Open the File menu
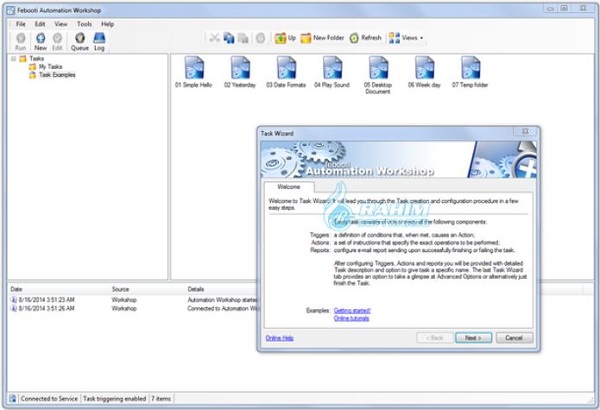Viewport: 600px width, 410px height. (x=21, y=24)
